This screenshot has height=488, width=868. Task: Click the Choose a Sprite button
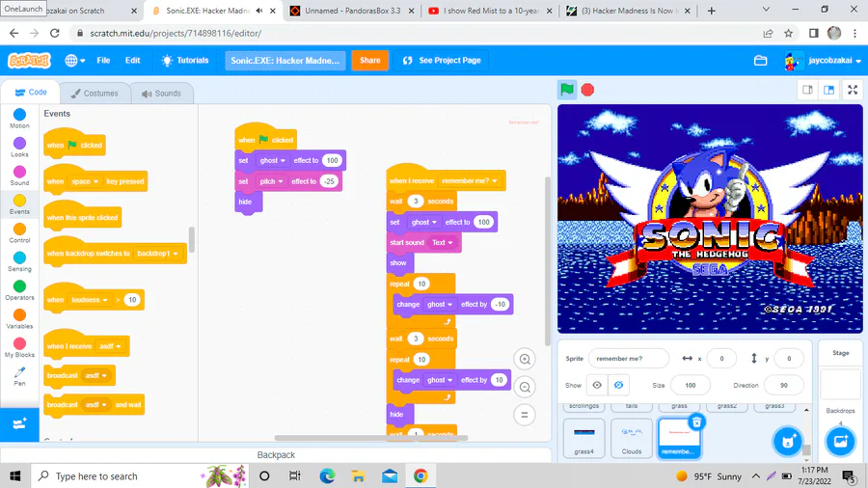tap(787, 441)
